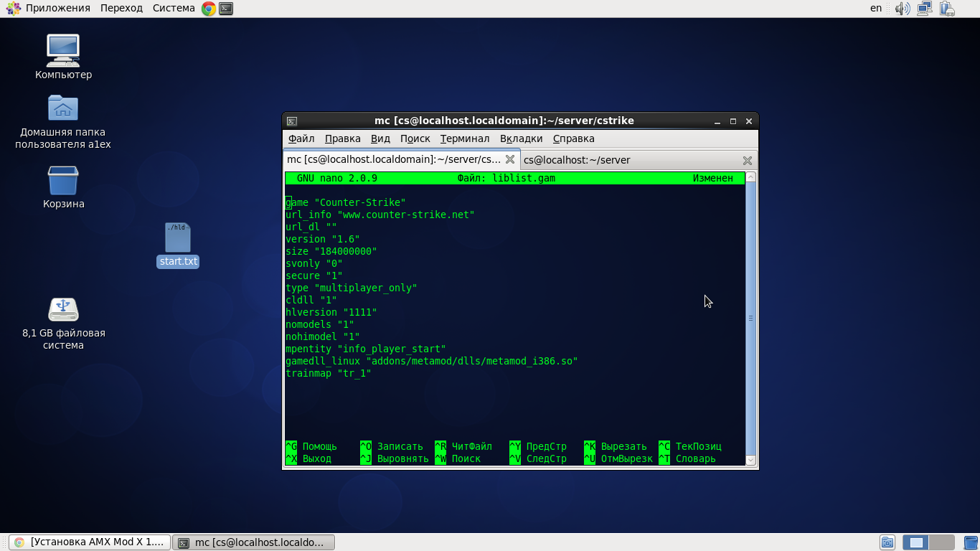Click the version "1.6" line

click(323, 239)
